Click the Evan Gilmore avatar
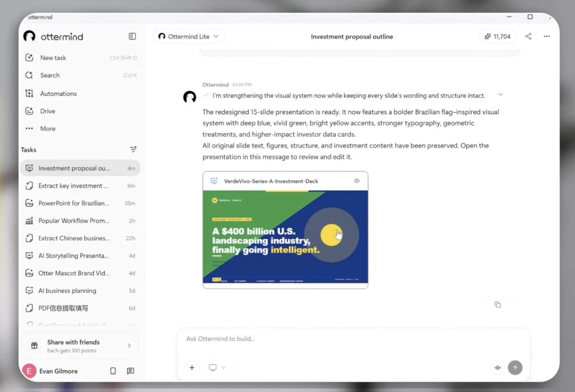The image size is (575, 392). tap(29, 371)
